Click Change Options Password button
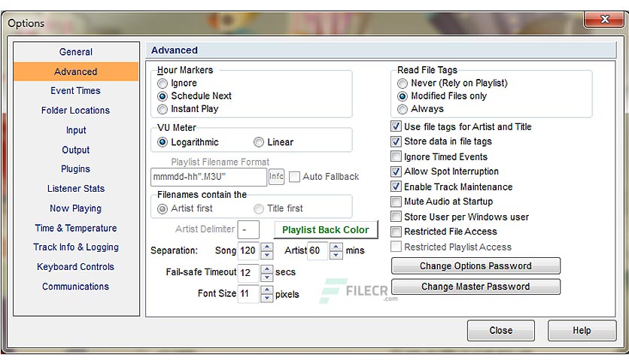Viewport: 629px width, 364px height. pos(476,265)
